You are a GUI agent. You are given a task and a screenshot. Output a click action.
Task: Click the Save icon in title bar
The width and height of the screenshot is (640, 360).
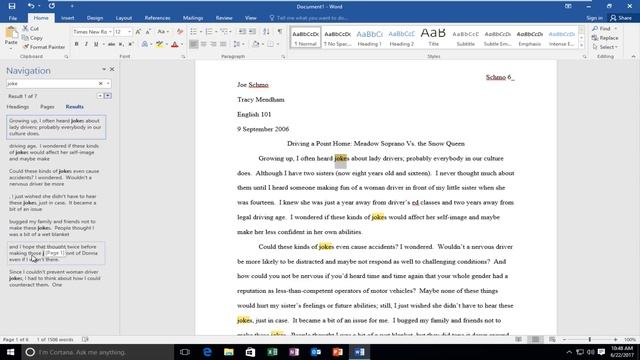(x=12, y=6)
